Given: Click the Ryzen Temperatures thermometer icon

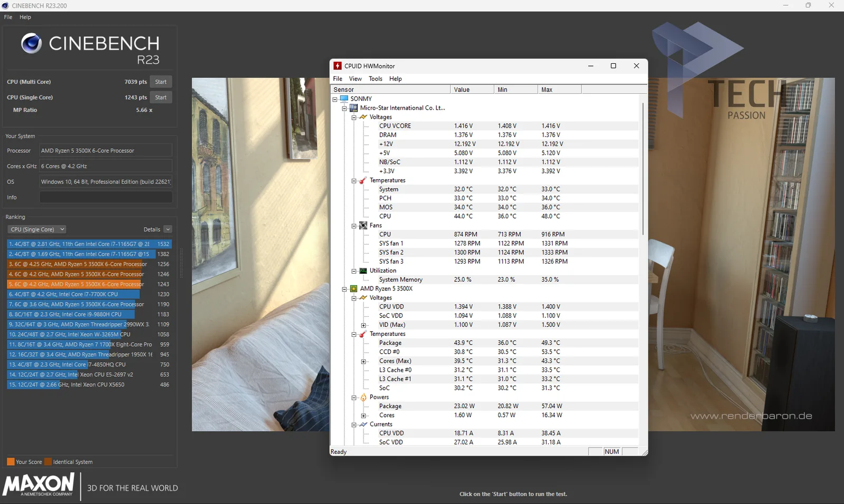Looking at the screenshot, I should pyautogui.click(x=363, y=334).
